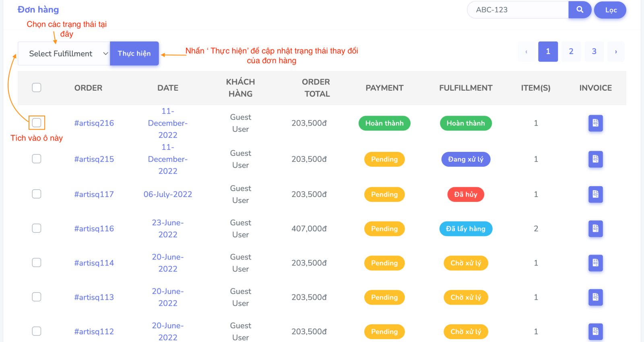Viewport: 644px width, 342px height.
Task: Open invoice document for order #artisq112
Action: click(595, 332)
